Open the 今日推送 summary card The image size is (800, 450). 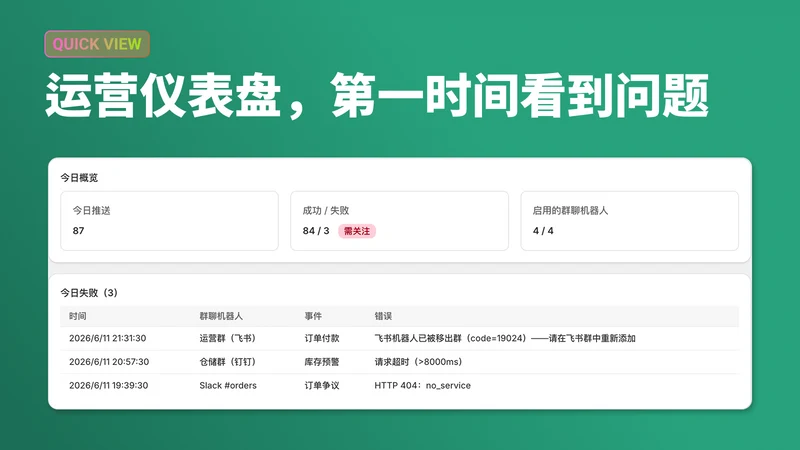click(x=169, y=221)
